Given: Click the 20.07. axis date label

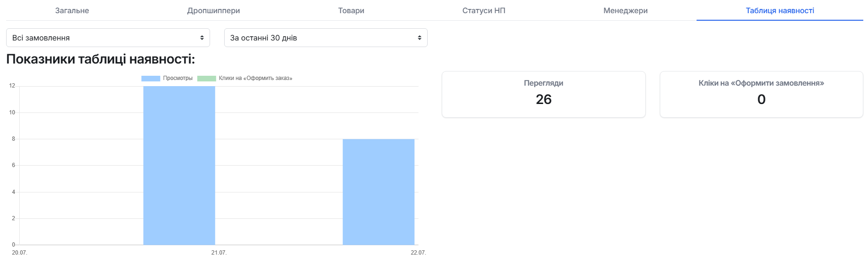Looking at the screenshot, I should [x=19, y=253].
